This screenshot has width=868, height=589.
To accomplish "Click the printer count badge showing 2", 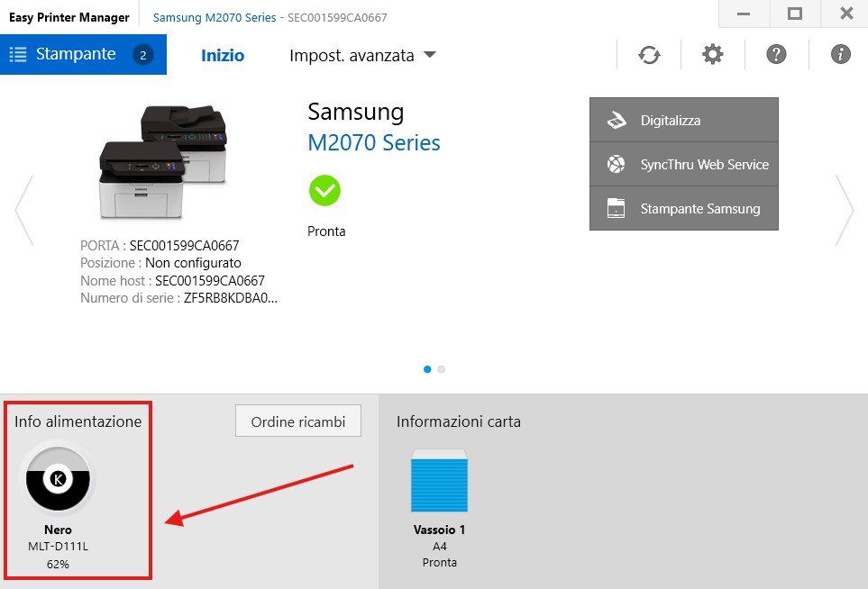I will click(142, 55).
